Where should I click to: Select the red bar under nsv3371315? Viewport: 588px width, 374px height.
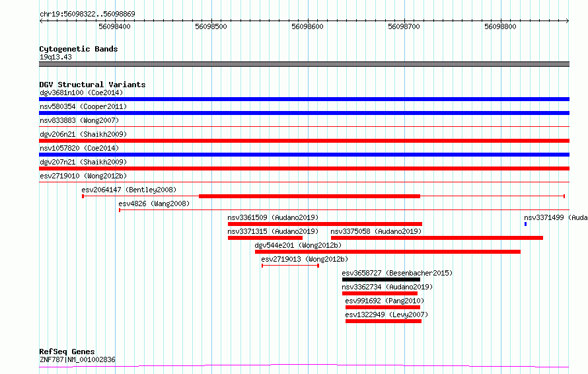(x=265, y=238)
